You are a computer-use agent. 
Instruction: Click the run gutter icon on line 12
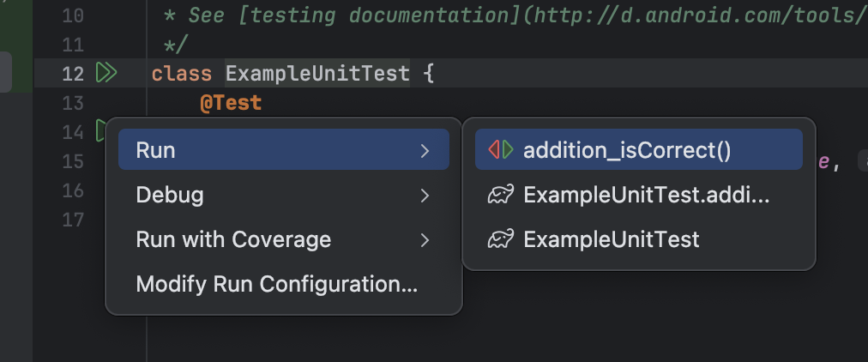(106, 74)
